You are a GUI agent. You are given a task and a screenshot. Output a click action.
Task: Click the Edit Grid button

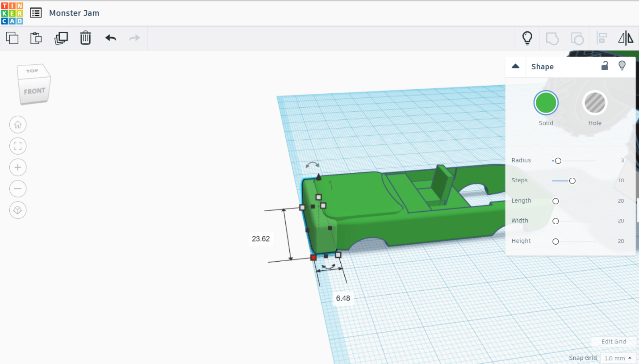click(614, 342)
